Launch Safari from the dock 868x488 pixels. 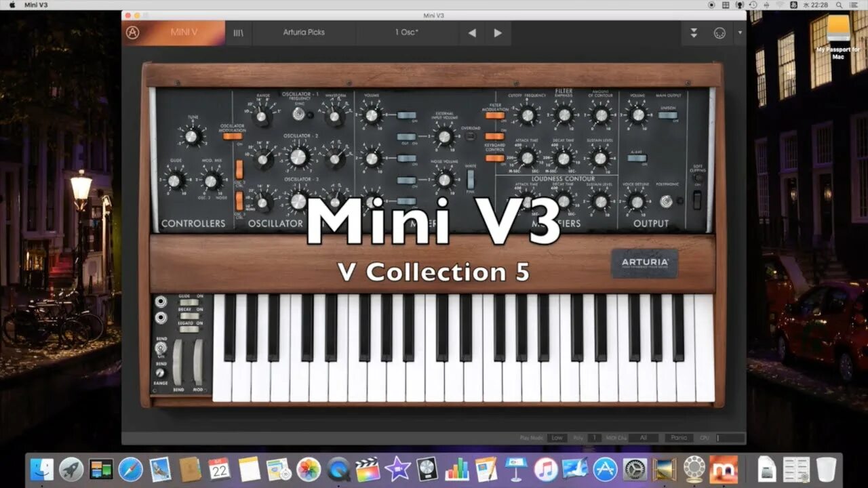pos(131,469)
